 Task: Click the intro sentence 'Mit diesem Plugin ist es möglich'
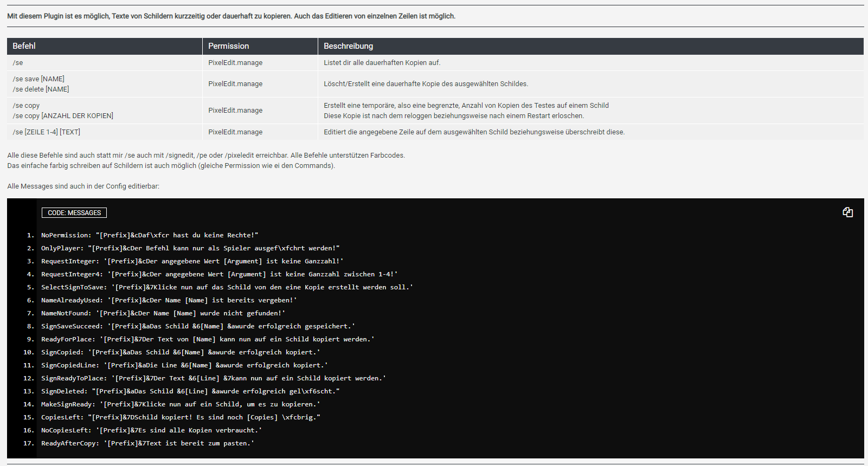[x=232, y=16]
